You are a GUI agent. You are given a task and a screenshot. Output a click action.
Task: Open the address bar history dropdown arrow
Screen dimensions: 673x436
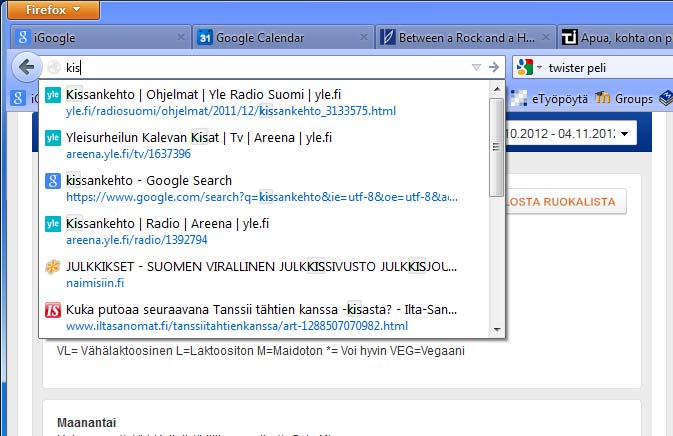coord(476,67)
